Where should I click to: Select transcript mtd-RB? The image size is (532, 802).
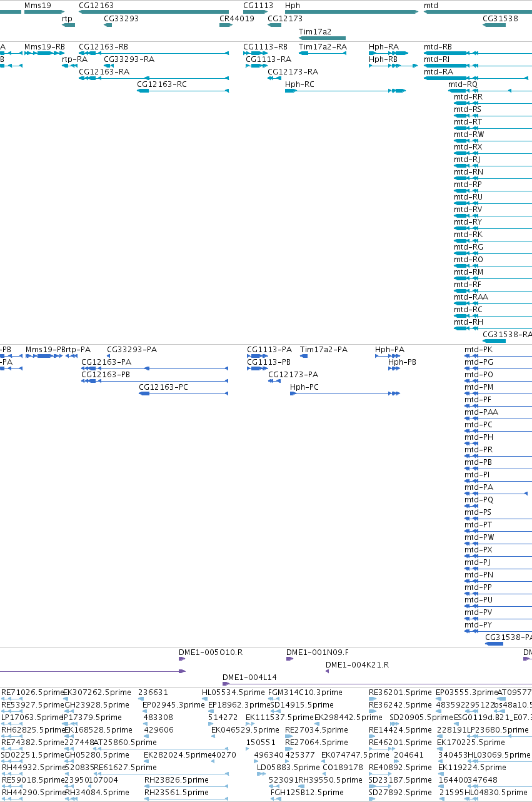pos(438,47)
